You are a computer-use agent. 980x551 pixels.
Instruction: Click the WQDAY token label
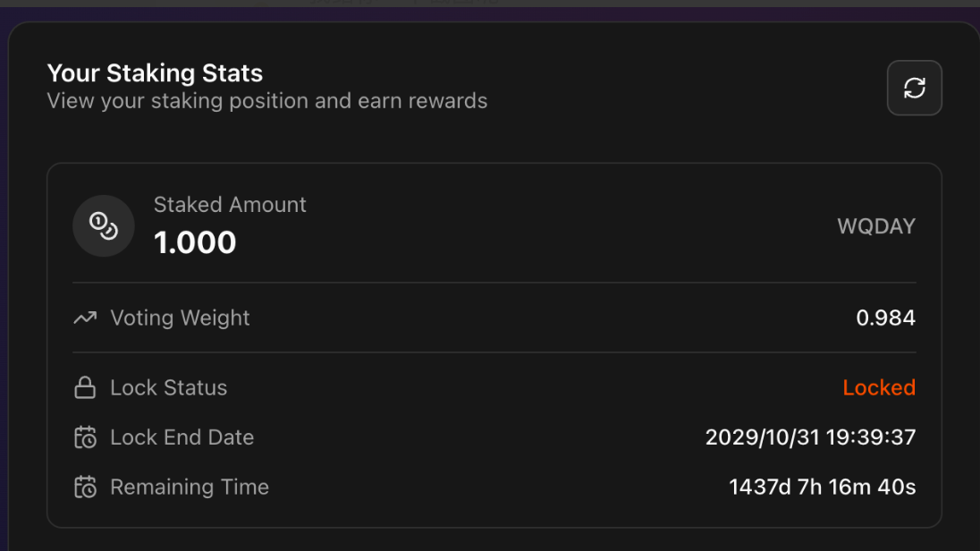click(875, 226)
